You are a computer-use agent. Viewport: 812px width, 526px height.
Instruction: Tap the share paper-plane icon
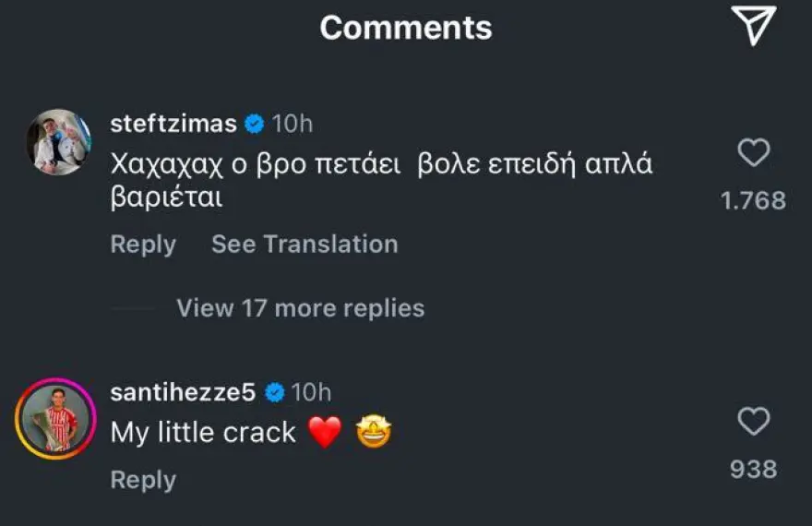[755, 26]
